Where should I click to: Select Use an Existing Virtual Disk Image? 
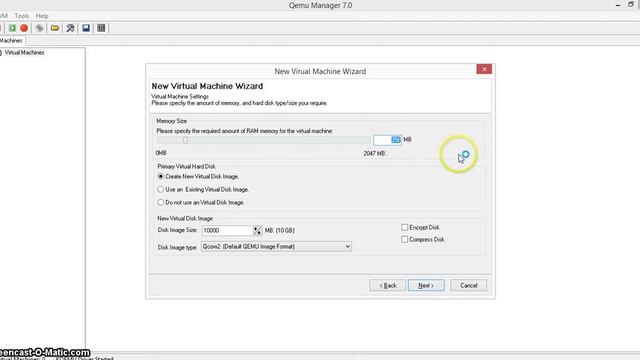(203, 189)
